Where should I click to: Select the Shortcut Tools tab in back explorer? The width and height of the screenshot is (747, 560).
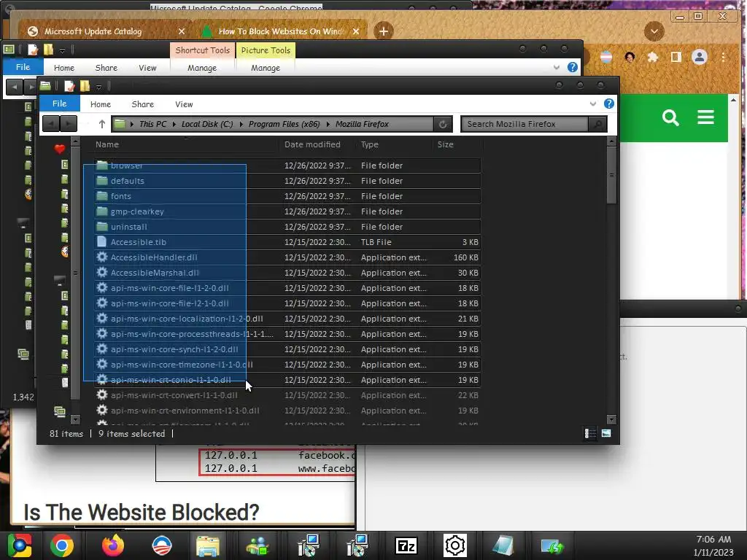pos(203,50)
